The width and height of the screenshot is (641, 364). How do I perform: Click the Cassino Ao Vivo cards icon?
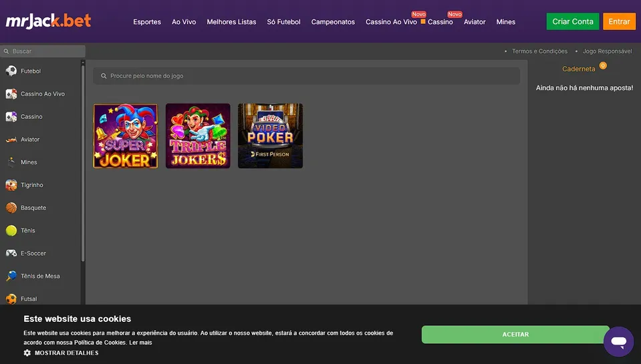tap(11, 94)
